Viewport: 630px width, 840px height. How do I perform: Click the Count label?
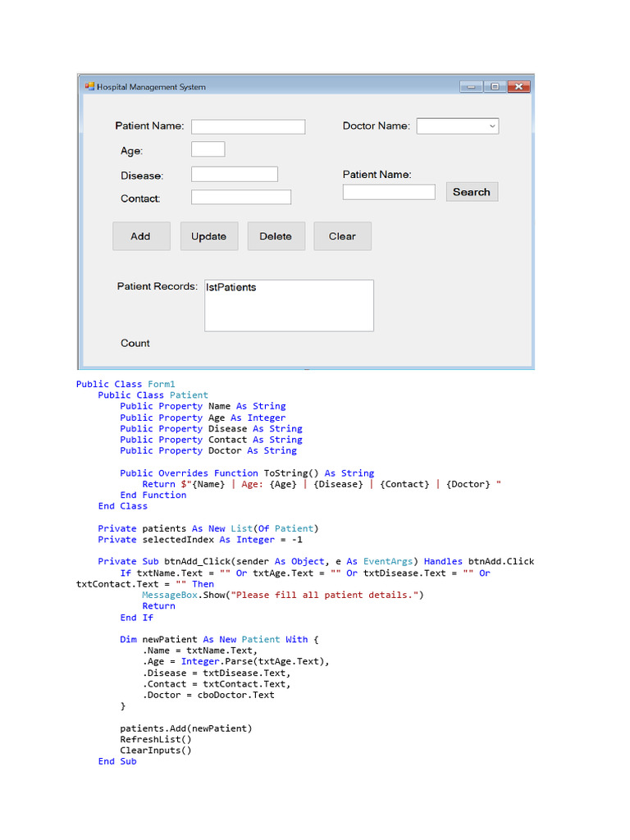pyautogui.click(x=135, y=344)
